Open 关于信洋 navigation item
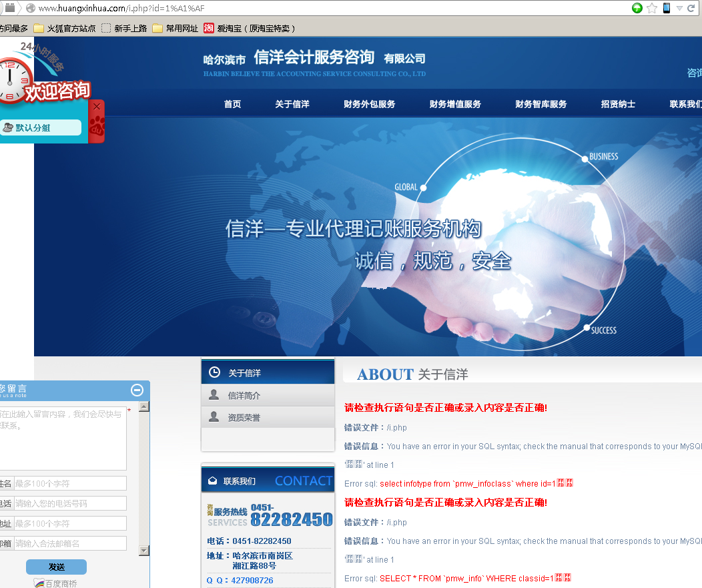Viewport: 702px width, 588px height. [292, 104]
